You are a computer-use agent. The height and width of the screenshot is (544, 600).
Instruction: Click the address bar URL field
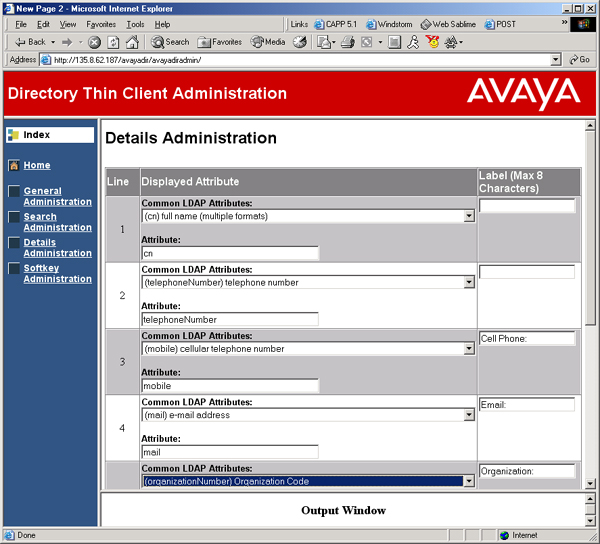tap(295, 60)
